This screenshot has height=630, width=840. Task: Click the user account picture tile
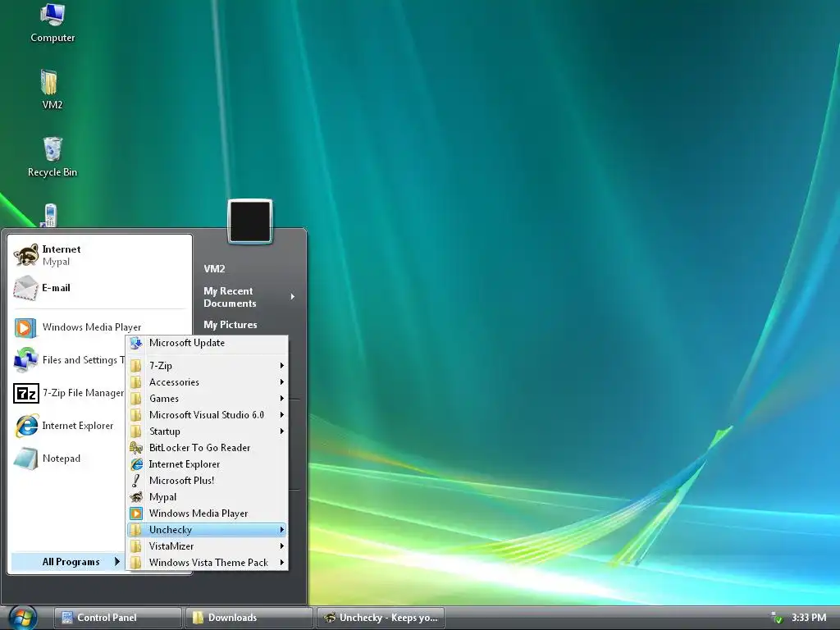pyautogui.click(x=250, y=221)
